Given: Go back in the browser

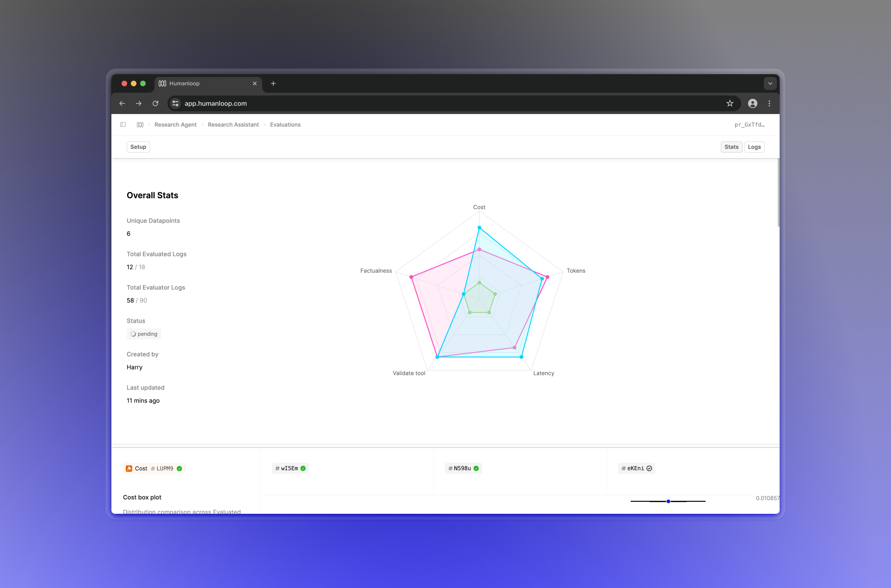Looking at the screenshot, I should (x=122, y=103).
